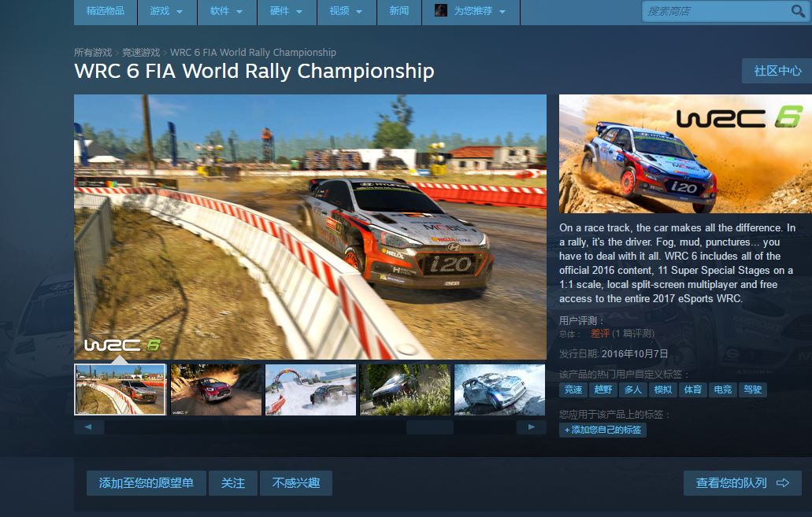812x517 pixels.
Task: Click the WRC 6 FIA breadcrumb link
Action: point(254,52)
